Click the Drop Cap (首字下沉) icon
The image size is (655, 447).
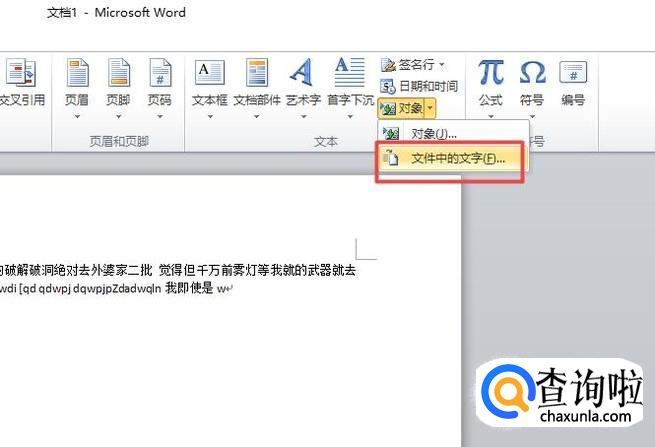tap(350, 72)
